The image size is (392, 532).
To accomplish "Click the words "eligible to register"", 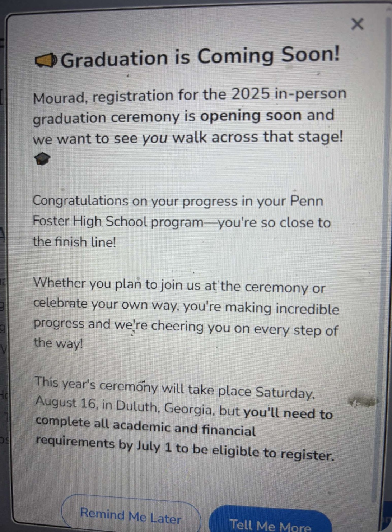I will pos(273,453).
